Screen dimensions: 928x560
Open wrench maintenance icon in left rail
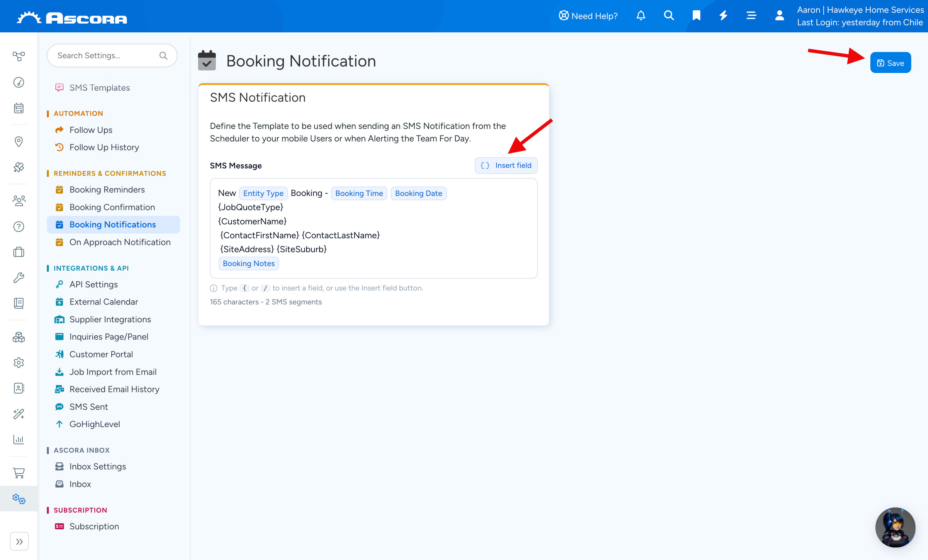[x=18, y=277]
